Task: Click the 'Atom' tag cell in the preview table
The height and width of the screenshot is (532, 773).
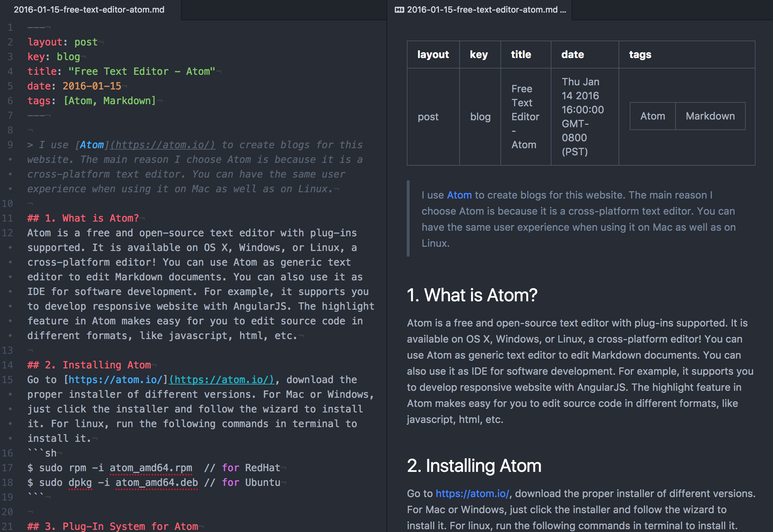Action: pyautogui.click(x=652, y=116)
